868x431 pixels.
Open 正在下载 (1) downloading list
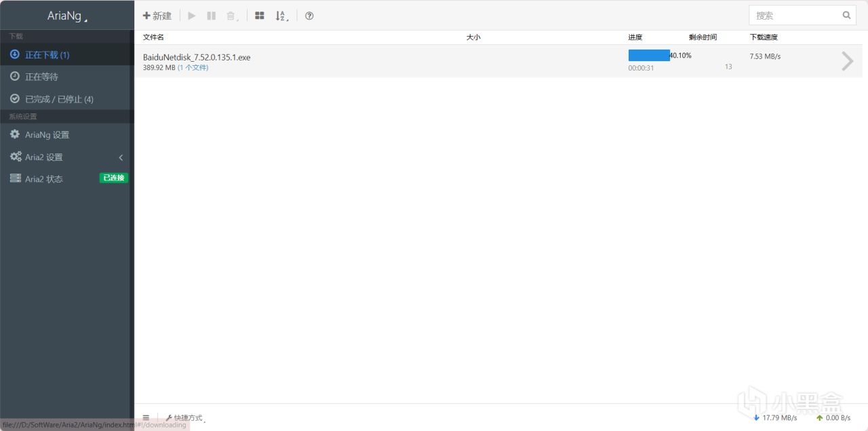66,54
